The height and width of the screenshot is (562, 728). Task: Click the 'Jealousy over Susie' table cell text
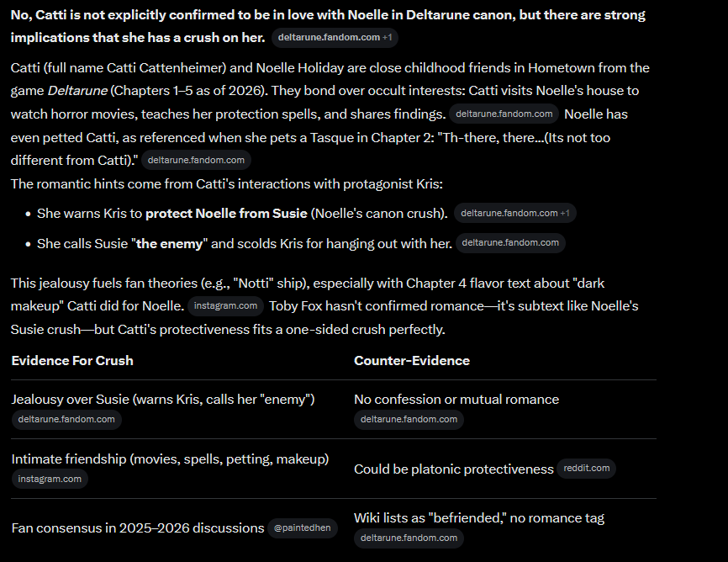click(x=163, y=400)
